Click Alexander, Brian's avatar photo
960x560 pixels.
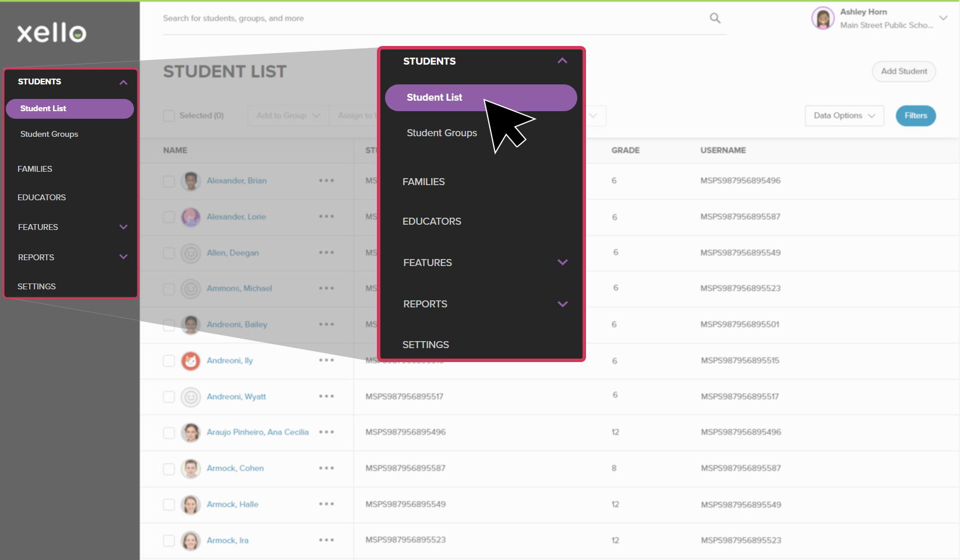tap(190, 181)
